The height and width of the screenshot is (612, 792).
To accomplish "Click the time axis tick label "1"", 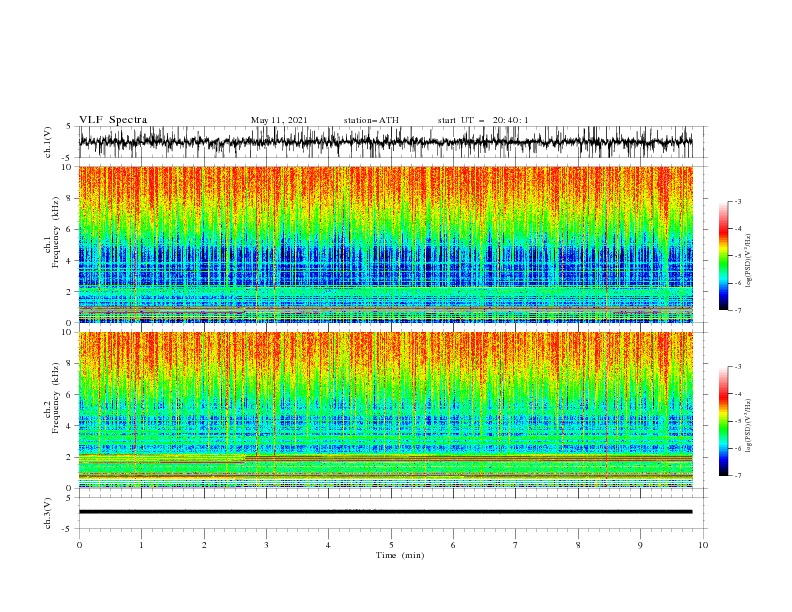I will [141, 545].
